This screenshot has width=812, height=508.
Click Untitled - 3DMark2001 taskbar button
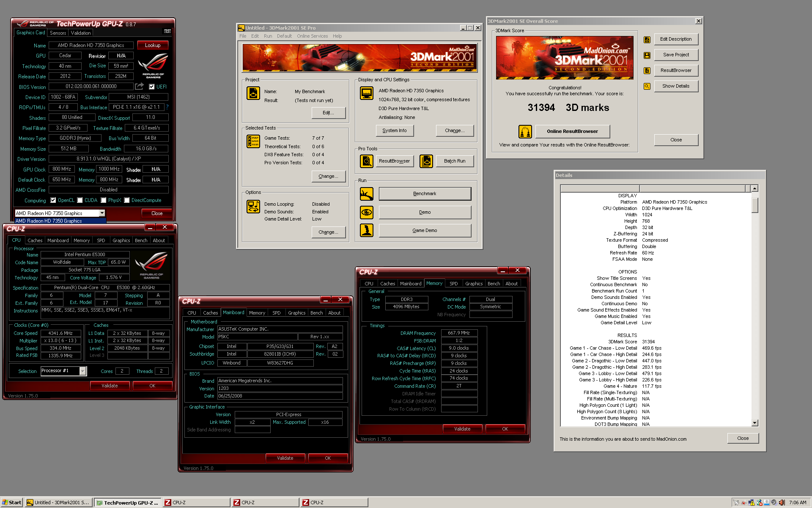point(58,502)
